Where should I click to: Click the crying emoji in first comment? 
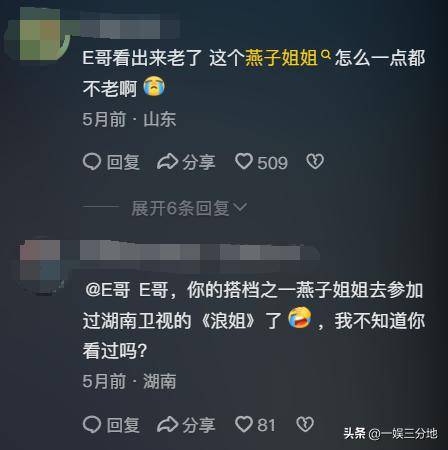(154, 86)
